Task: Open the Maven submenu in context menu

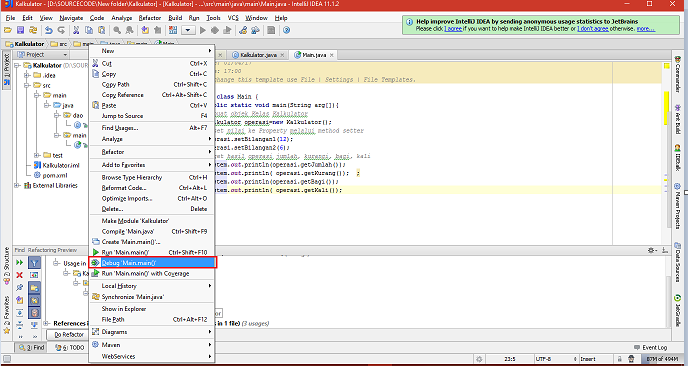Action: (x=152, y=345)
